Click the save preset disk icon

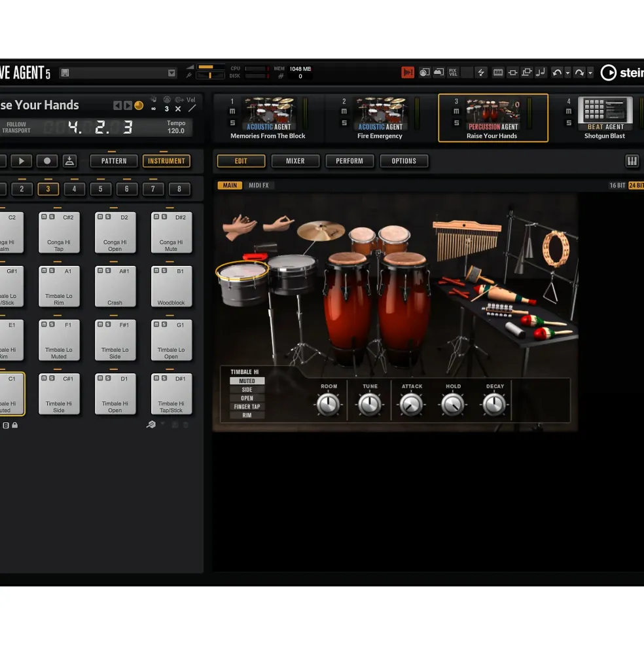click(65, 73)
